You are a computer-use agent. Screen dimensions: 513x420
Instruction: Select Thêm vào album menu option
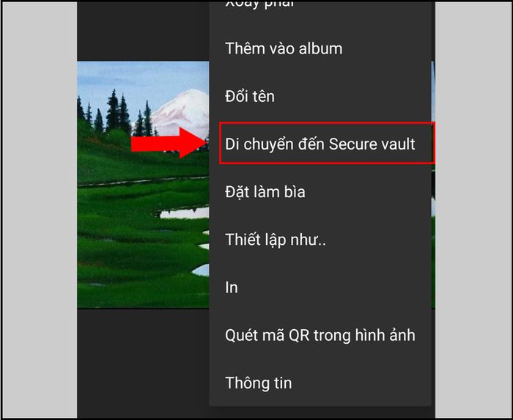(320, 48)
